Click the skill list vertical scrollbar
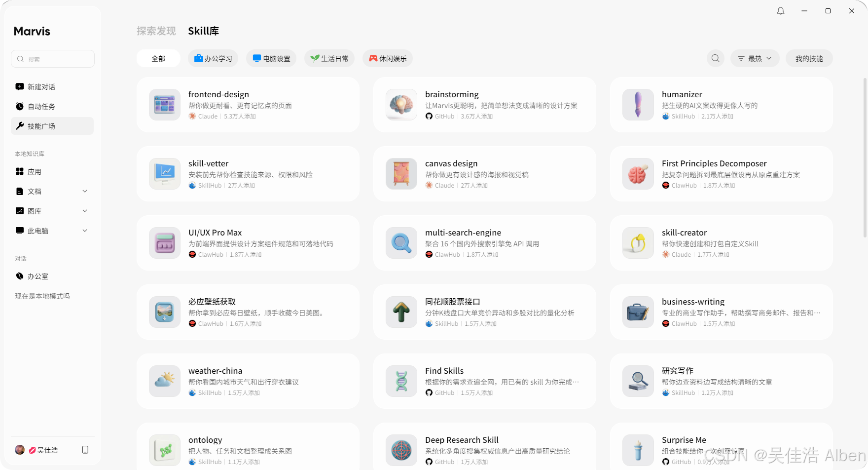The width and height of the screenshot is (868, 470). pos(865,158)
